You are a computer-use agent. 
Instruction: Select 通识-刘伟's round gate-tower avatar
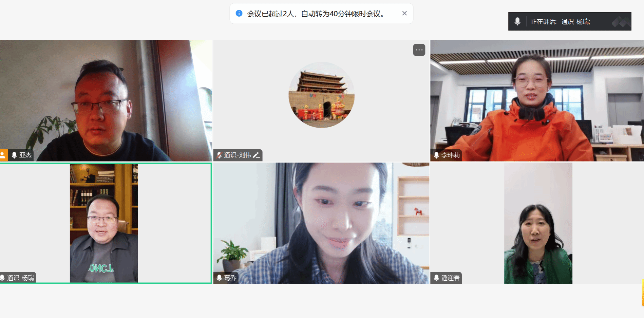click(321, 95)
